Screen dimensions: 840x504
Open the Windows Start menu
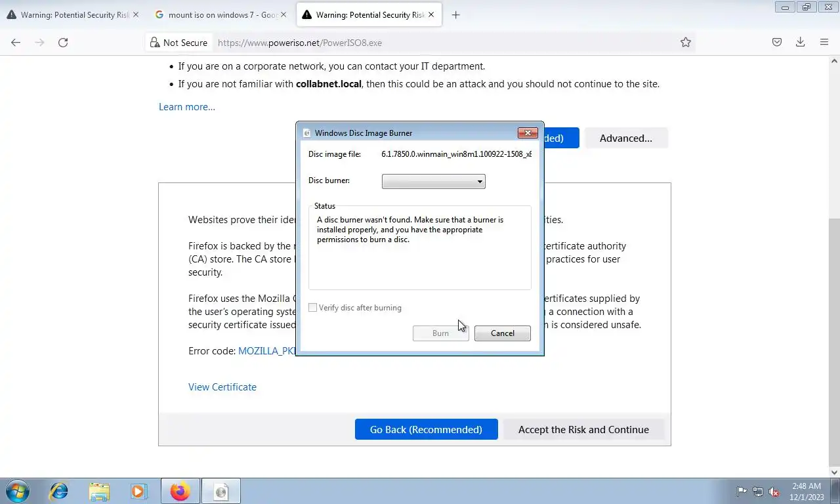[x=18, y=491]
